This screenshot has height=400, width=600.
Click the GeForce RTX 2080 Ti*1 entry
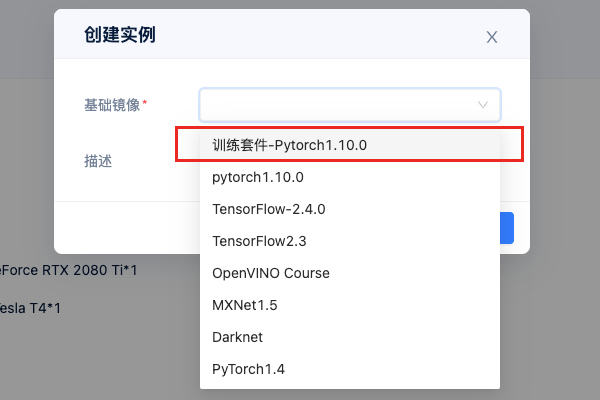pos(68,270)
